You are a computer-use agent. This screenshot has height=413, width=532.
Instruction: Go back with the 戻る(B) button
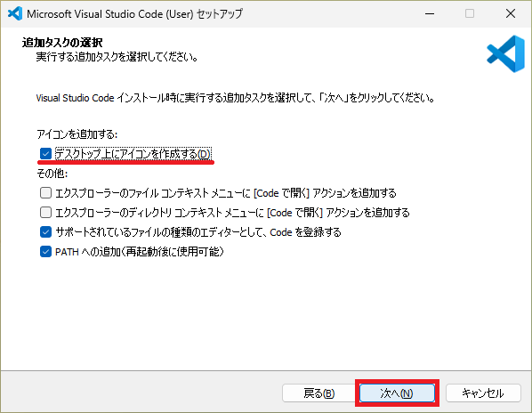318,393
